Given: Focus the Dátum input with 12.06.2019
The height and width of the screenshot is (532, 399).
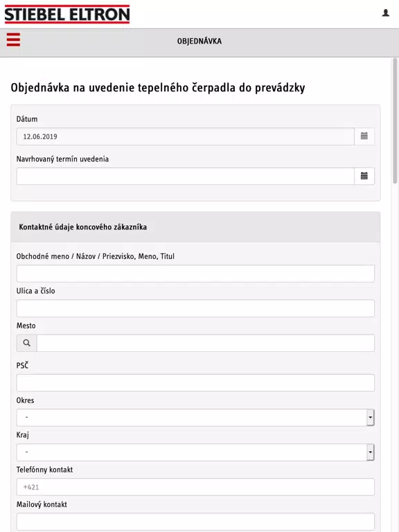Looking at the screenshot, I should pyautogui.click(x=185, y=136).
